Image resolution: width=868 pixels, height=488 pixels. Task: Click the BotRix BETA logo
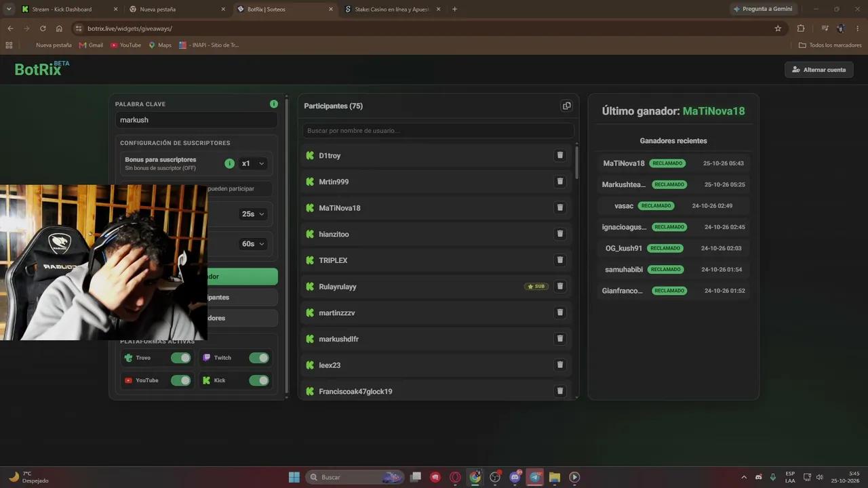[x=41, y=68]
